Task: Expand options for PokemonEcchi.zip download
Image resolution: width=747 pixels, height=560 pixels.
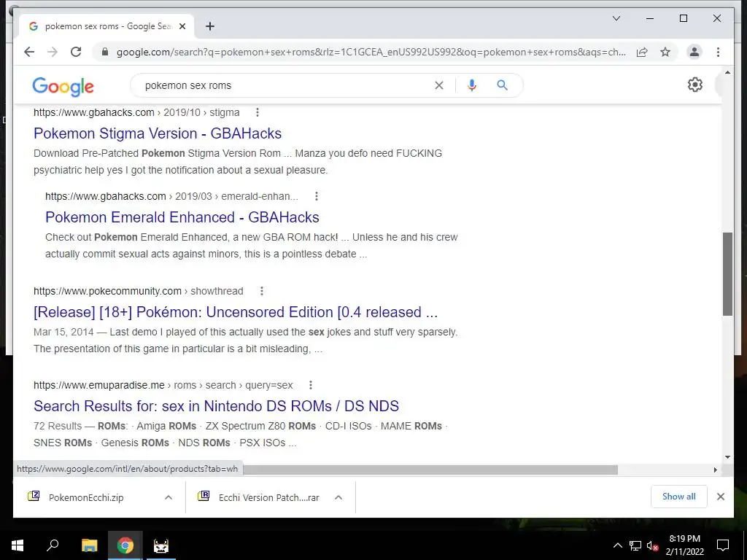Action: 169,497
